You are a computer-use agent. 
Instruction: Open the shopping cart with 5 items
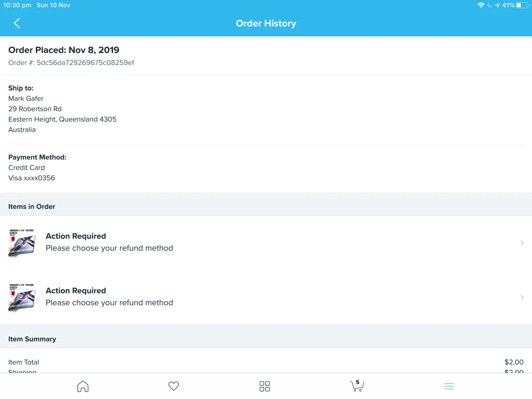[357, 385]
